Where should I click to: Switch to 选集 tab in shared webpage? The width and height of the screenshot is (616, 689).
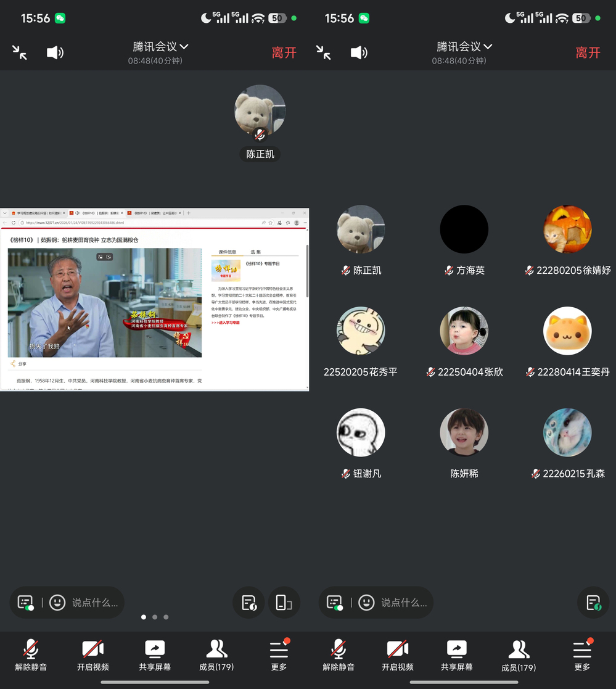[255, 252]
